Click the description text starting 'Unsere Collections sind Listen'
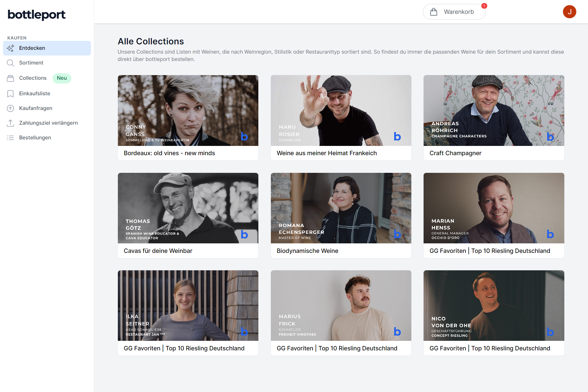This screenshot has height=392, width=588. click(x=341, y=56)
